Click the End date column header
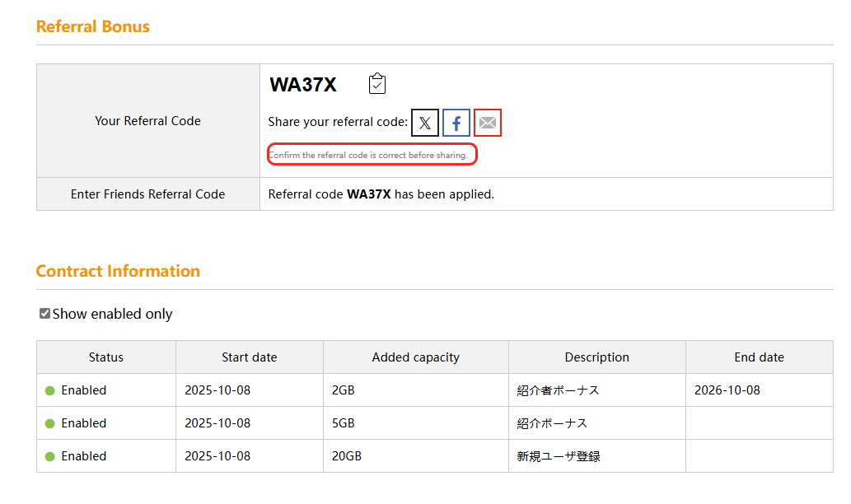851x504 pixels. click(759, 357)
